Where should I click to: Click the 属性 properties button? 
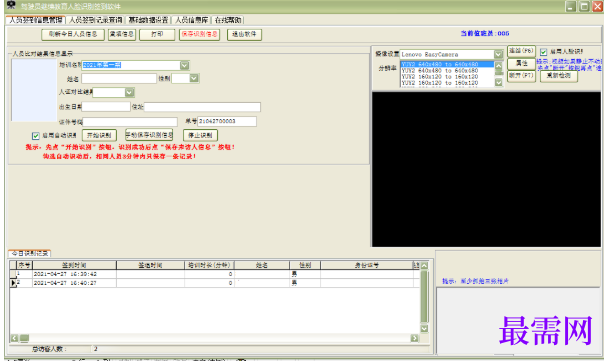(x=521, y=64)
